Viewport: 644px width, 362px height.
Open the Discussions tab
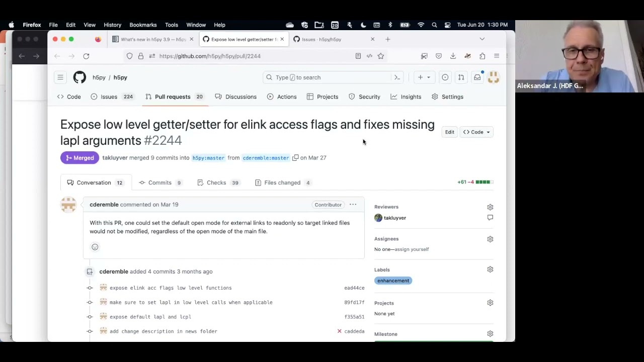[236, 97]
